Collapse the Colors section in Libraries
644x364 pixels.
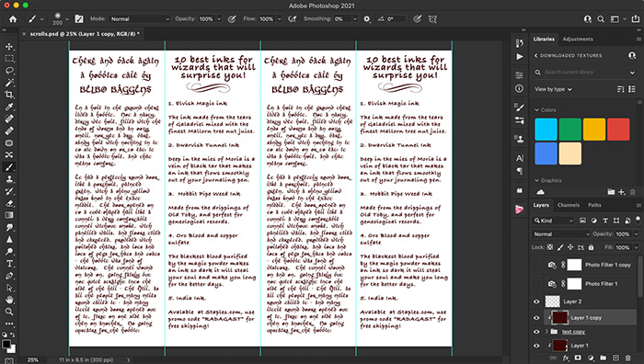tap(536, 110)
